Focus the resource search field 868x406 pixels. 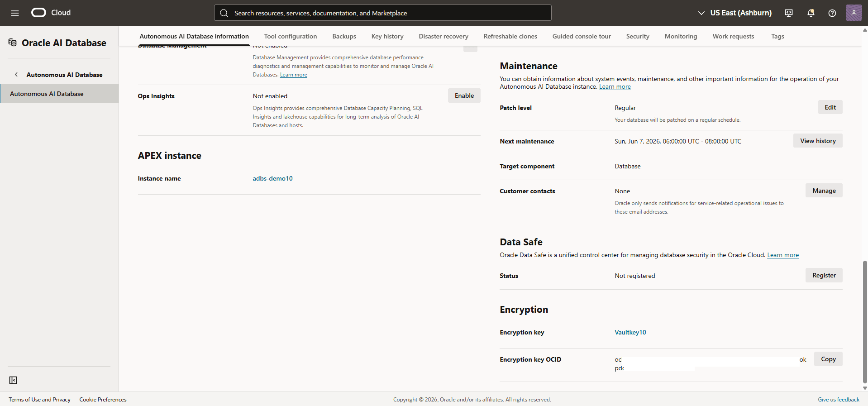(382, 13)
